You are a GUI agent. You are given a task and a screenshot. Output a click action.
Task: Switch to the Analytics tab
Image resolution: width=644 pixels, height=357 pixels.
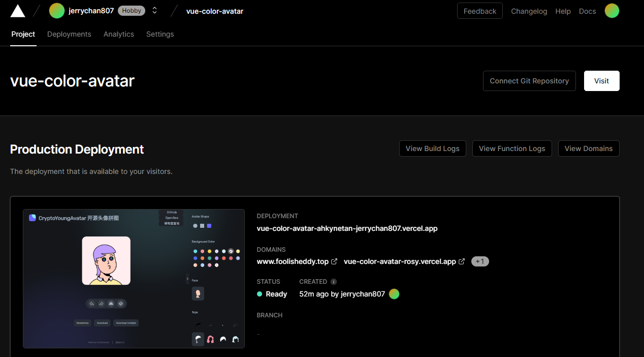tap(119, 34)
